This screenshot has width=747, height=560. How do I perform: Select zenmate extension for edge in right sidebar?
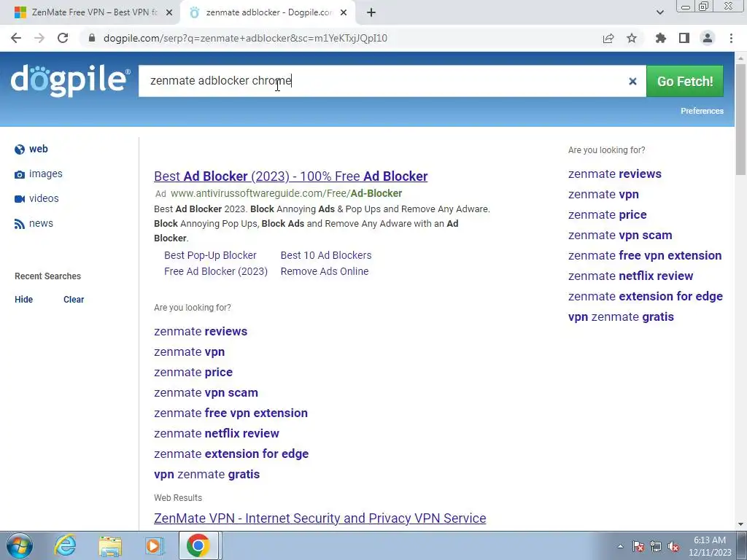point(646,297)
